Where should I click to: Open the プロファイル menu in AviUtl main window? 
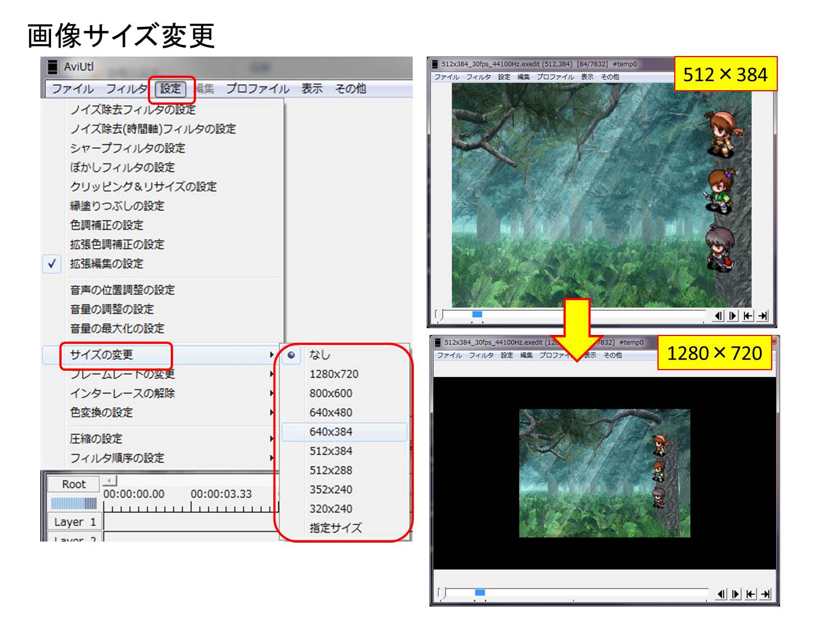258,89
